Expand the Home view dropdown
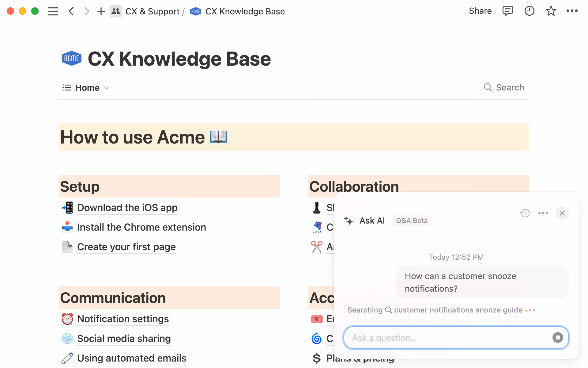The image size is (588, 368). point(107,88)
